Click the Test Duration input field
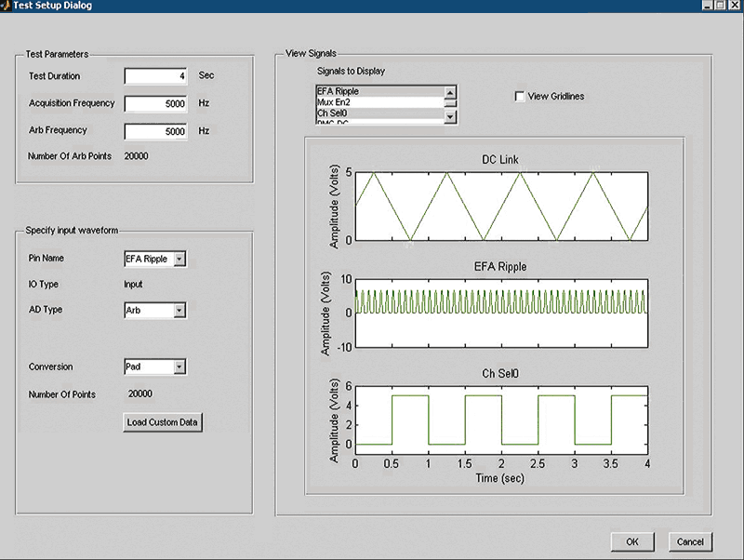 [156, 76]
